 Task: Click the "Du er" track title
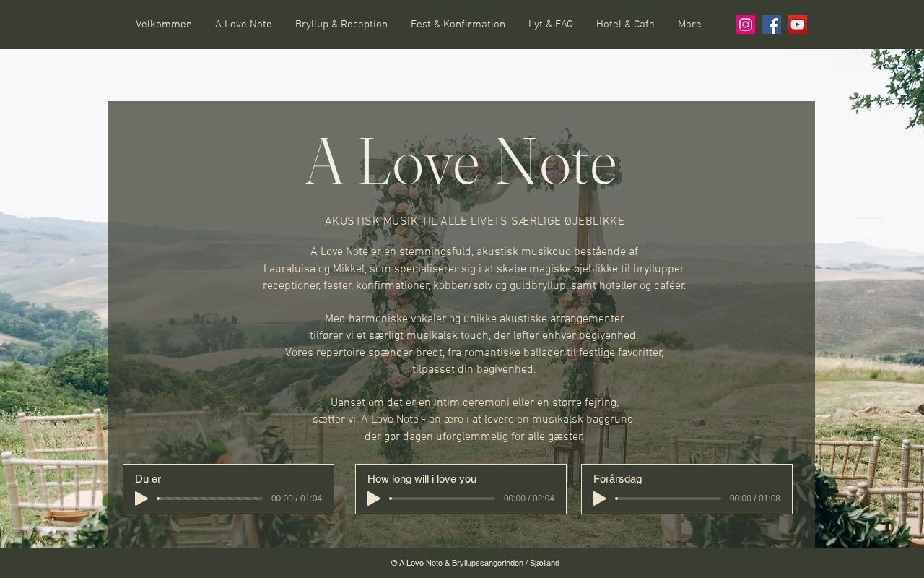pos(148,479)
